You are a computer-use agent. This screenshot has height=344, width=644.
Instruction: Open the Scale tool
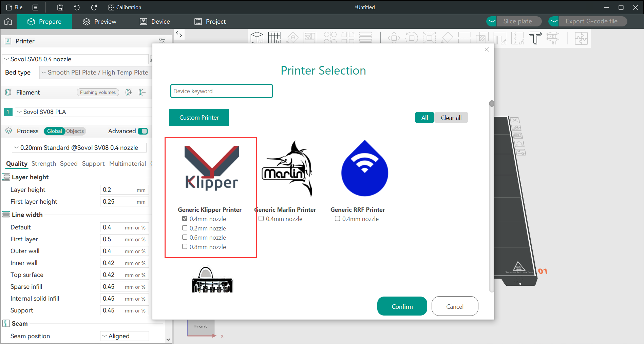(x=429, y=37)
